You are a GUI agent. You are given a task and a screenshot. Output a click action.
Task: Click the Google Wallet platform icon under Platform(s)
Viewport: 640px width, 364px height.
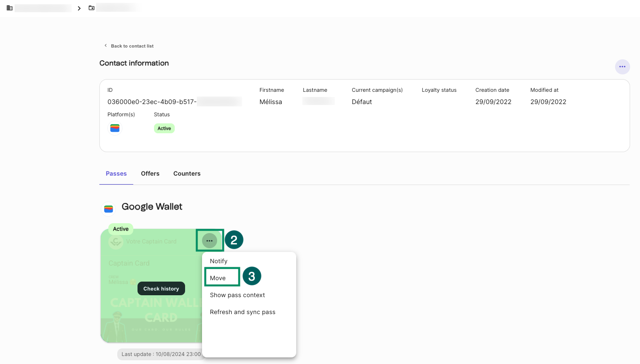[115, 128]
